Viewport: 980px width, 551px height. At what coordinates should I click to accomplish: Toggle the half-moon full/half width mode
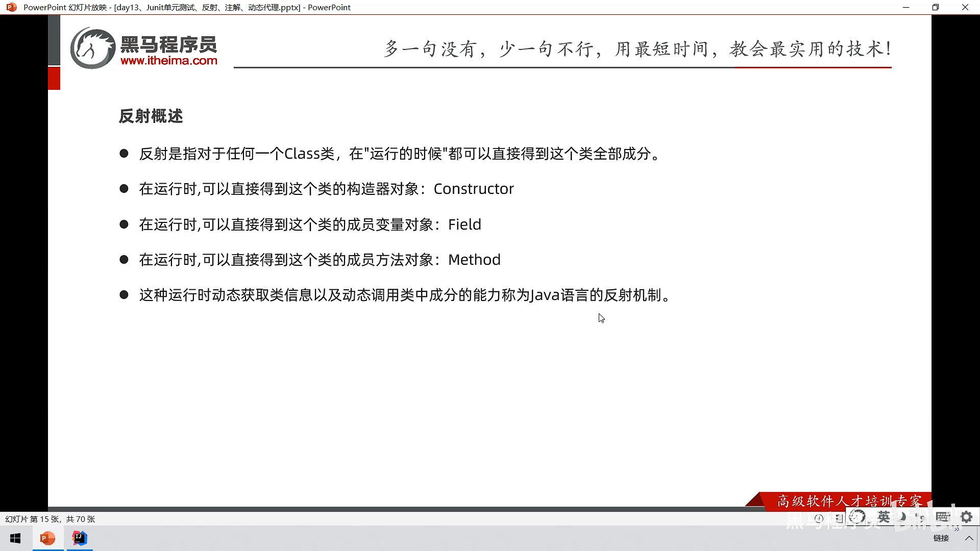pos(902,517)
